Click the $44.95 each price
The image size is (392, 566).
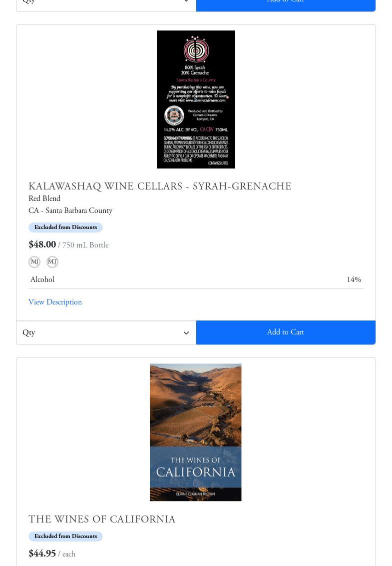coord(42,553)
